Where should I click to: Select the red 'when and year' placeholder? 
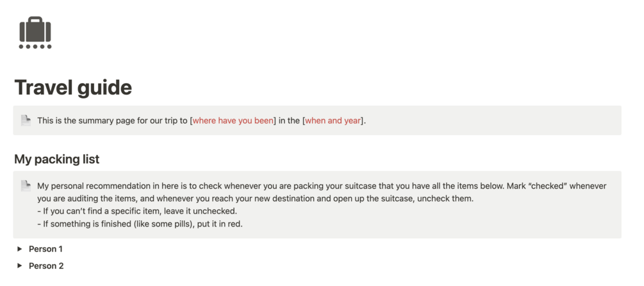[333, 120]
